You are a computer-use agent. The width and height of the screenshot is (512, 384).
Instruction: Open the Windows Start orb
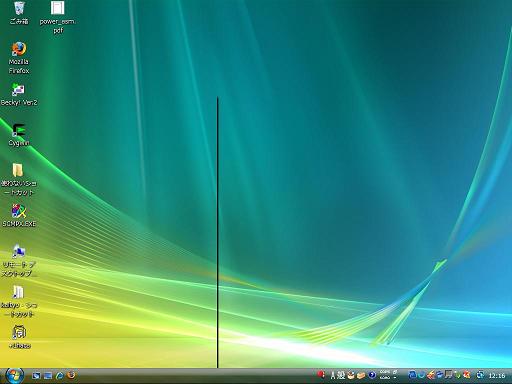[14, 376]
